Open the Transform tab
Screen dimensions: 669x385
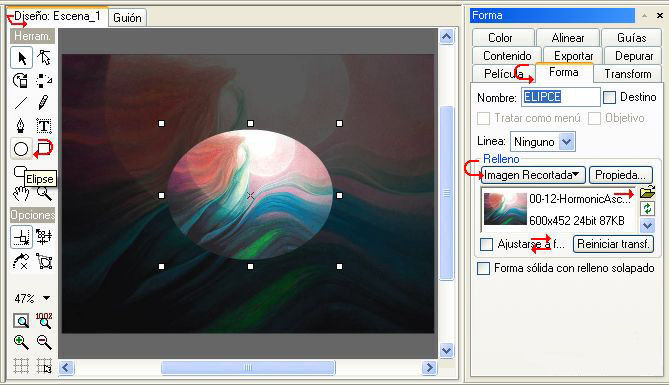point(628,74)
